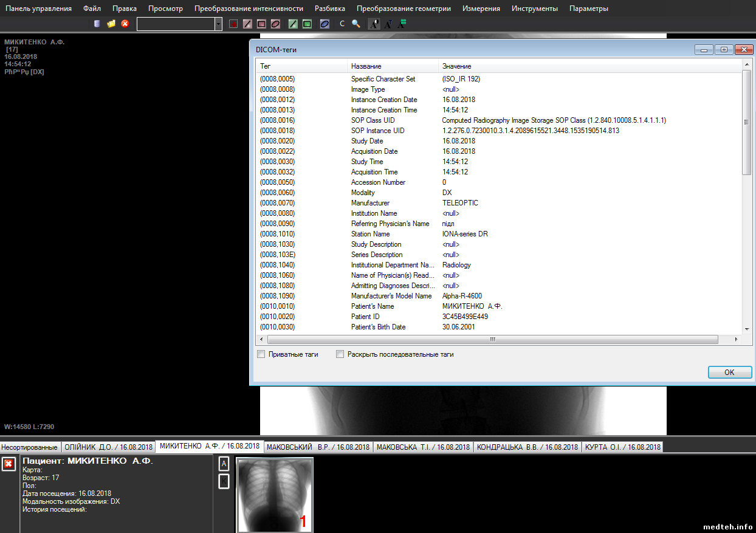Toggle the A button beside the thumbnail
Viewport: 756px width, 533px height.
[x=224, y=464]
